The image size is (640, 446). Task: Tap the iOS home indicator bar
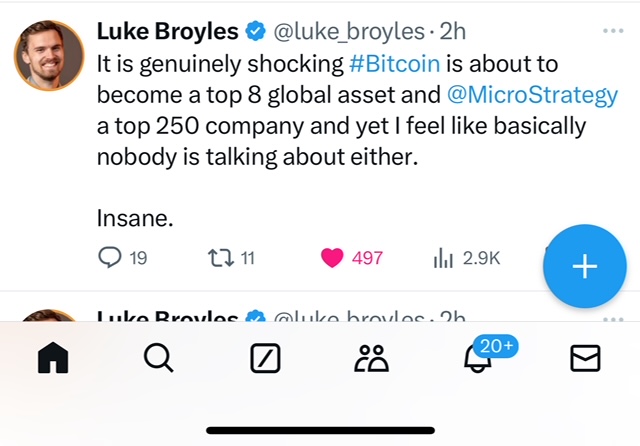click(320, 431)
